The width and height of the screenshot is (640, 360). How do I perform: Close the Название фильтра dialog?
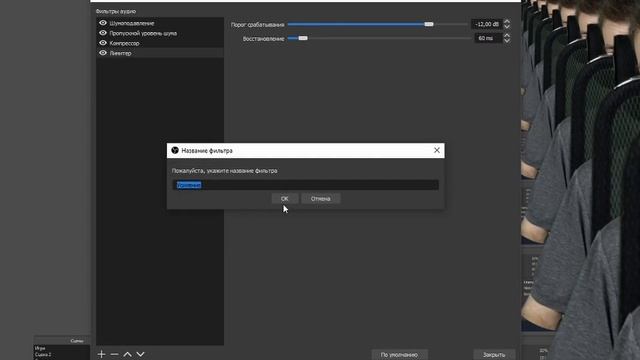[437, 150]
